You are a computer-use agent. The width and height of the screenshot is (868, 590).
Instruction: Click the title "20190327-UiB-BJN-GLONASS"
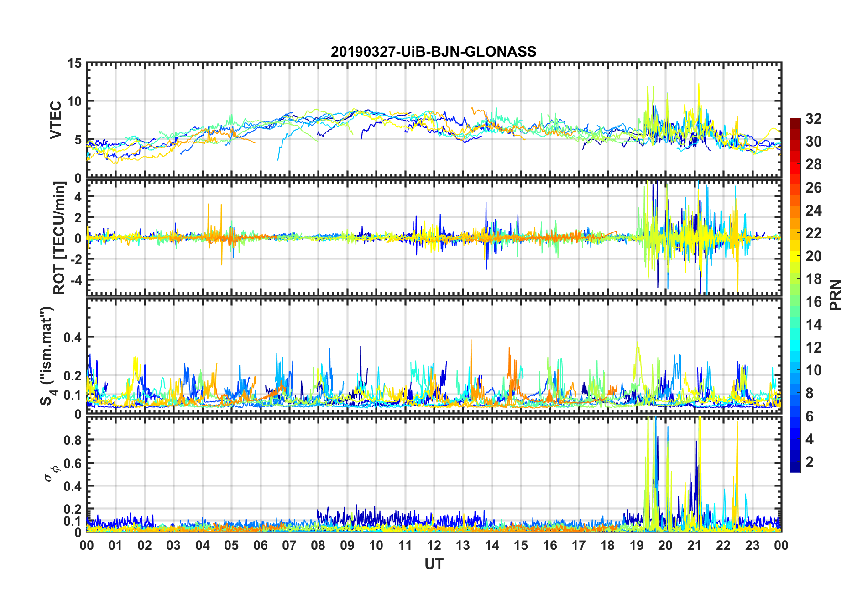coord(434,52)
